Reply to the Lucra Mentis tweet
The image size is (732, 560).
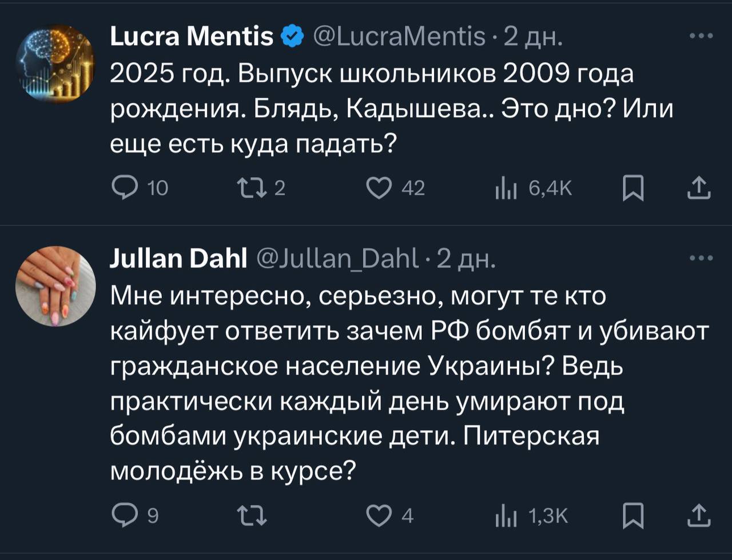click(123, 188)
